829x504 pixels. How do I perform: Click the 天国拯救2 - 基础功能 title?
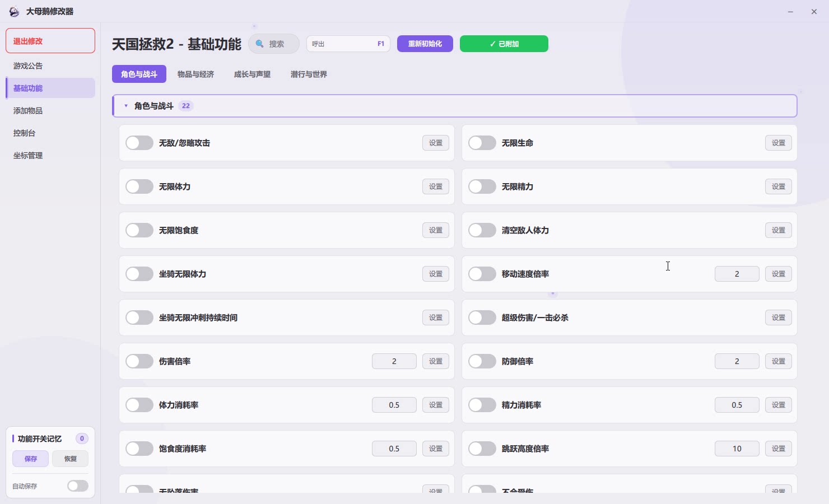coord(176,44)
